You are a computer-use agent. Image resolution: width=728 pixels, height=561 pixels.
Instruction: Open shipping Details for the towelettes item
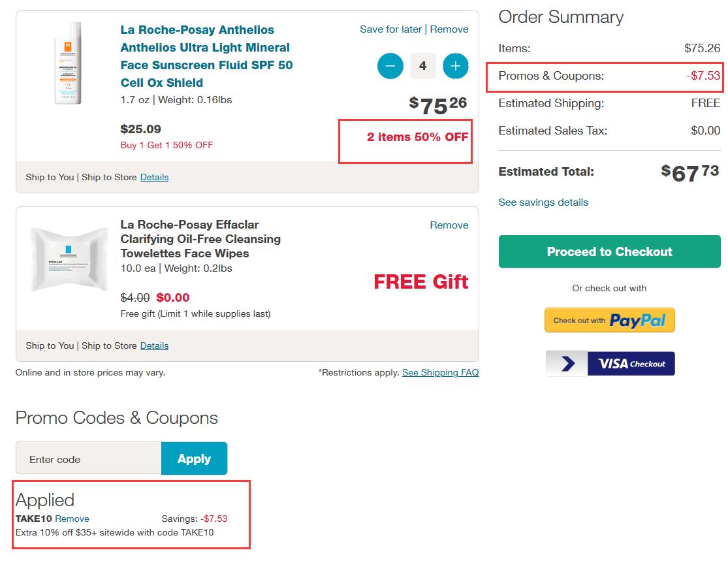click(154, 346)
